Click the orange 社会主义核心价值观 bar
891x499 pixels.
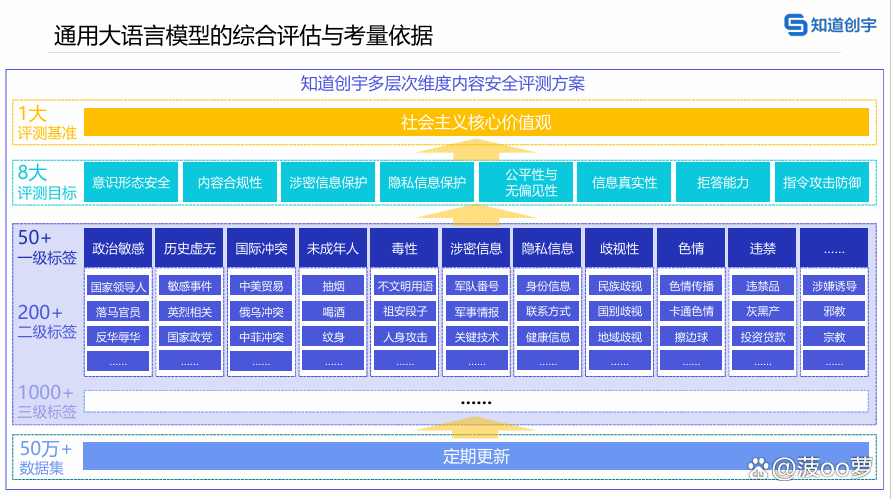click(x=476, y=122)
